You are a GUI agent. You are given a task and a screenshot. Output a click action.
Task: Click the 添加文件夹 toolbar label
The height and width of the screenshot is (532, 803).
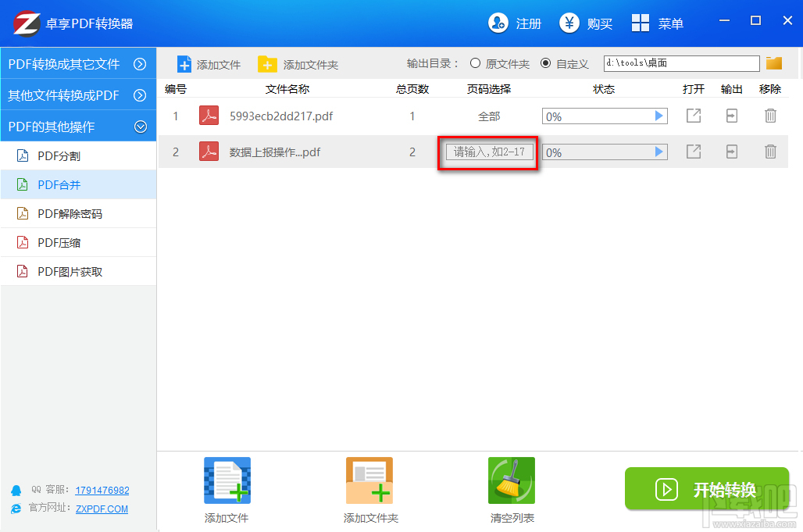click(x=311, y=65)
